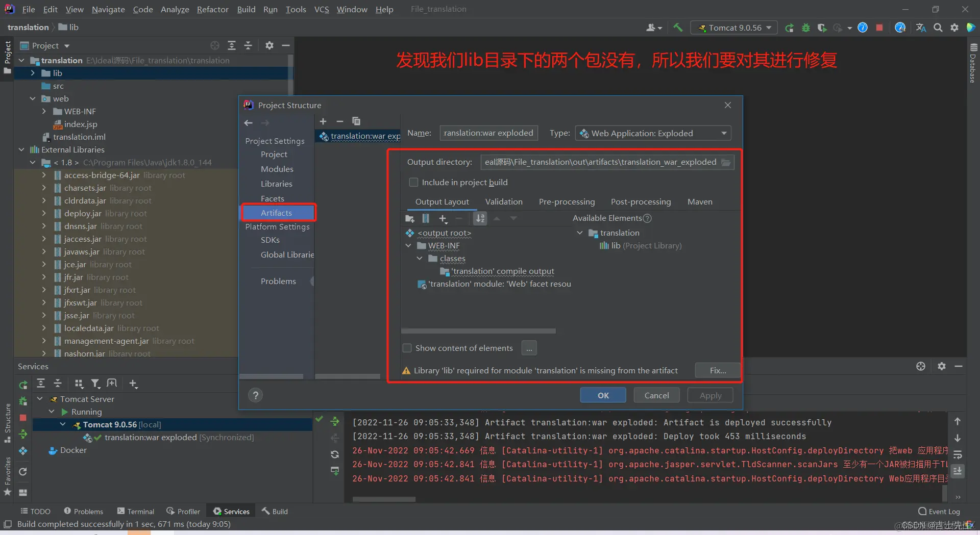Open the Tomcat 9.0.56 run configuration dropdown
The image size is (980, 535).
734,28
